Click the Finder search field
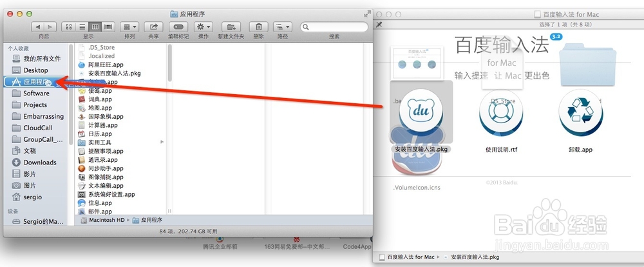 pyautogui.click(x=334, y=27)
